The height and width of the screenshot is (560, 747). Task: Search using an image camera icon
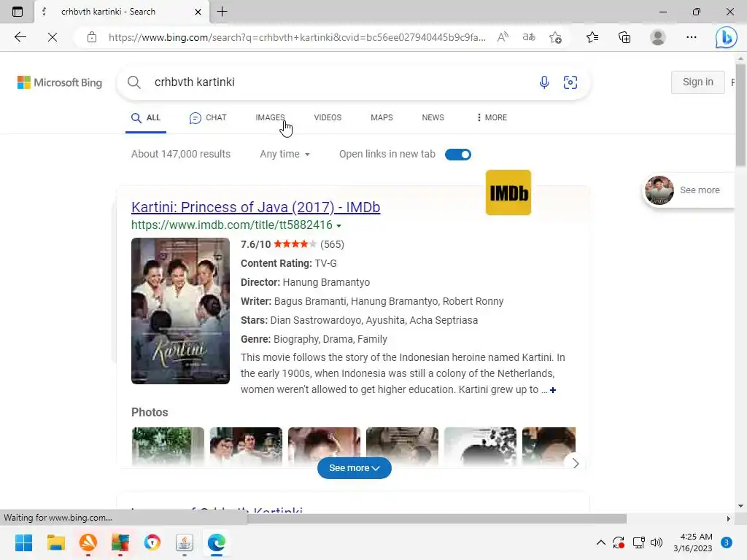[x=570, y=82]
